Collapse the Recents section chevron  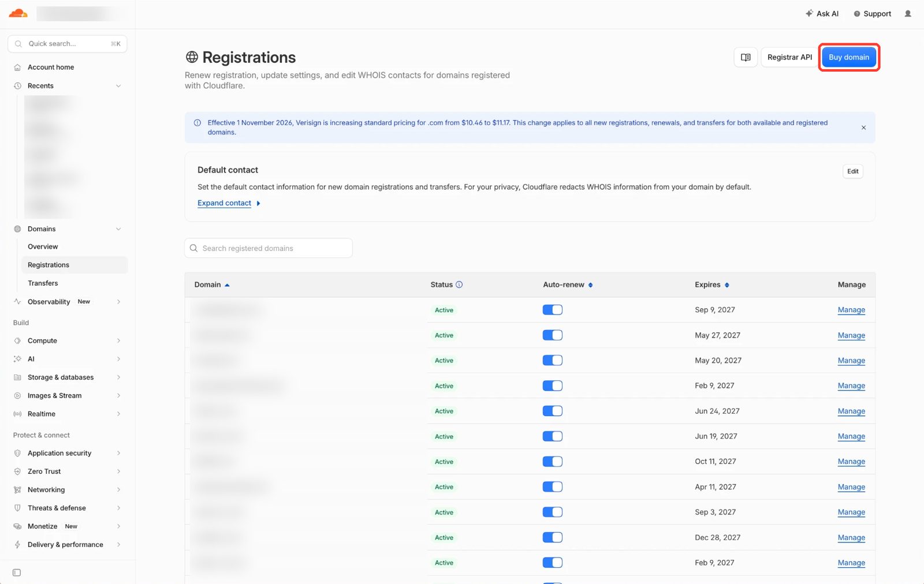118,86
